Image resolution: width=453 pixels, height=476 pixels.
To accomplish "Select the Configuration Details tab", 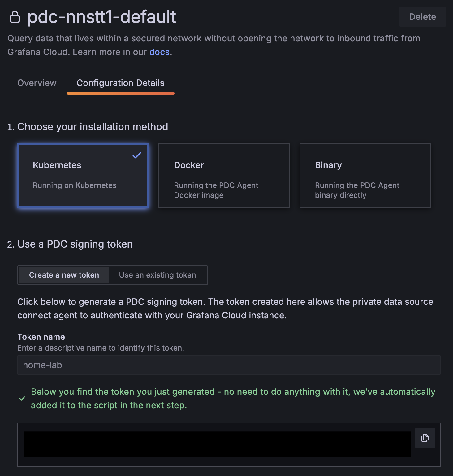I will click(x=120, y=83).
